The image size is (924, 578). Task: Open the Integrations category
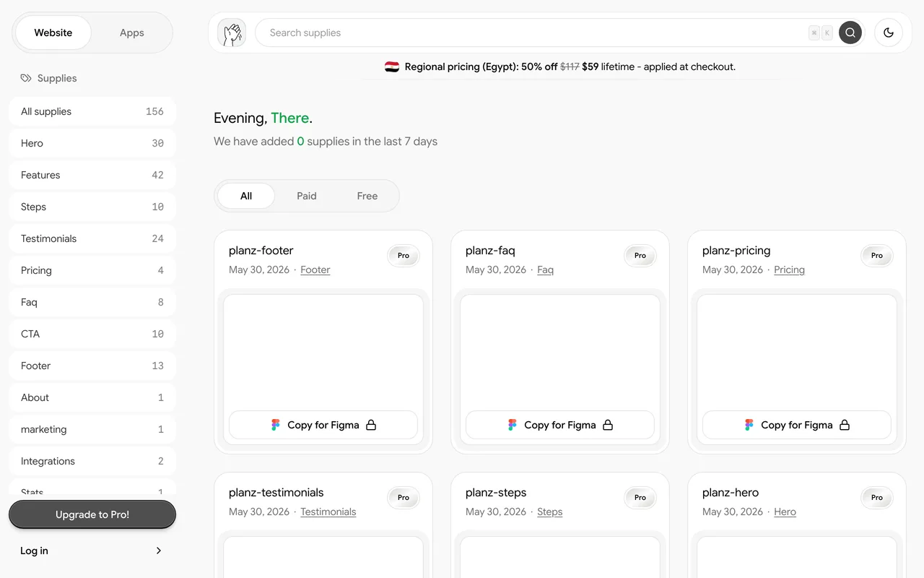[92, 461]
